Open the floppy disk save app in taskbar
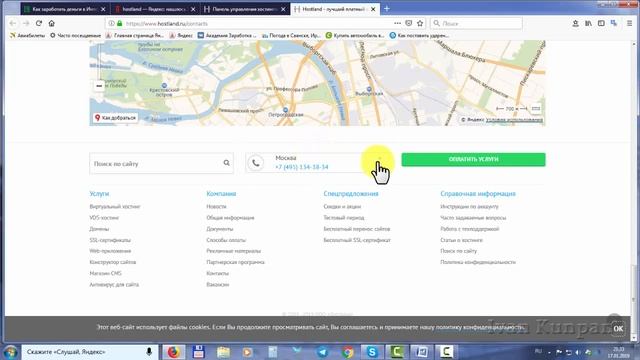640x360 pixels. click(199, 352)
